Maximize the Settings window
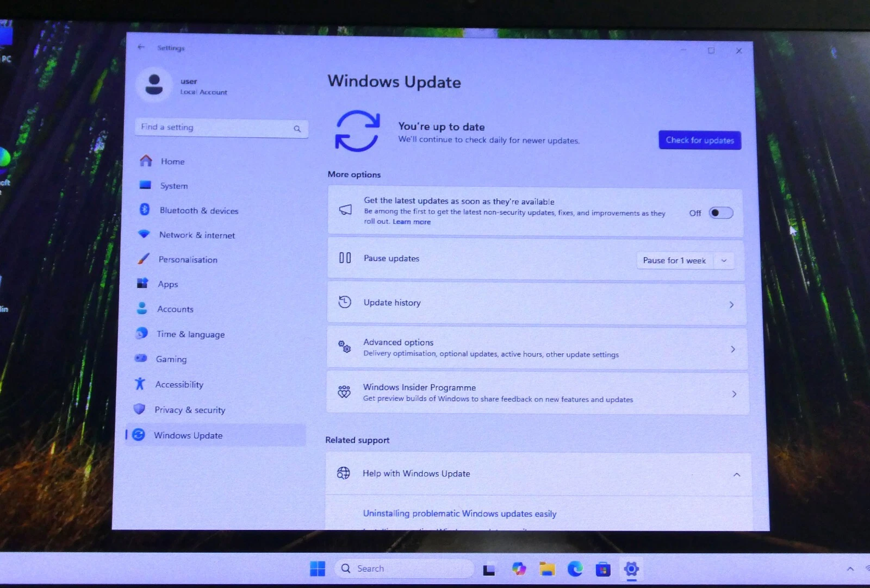Viewport: 870px width, 588px height. click(711, 51)
